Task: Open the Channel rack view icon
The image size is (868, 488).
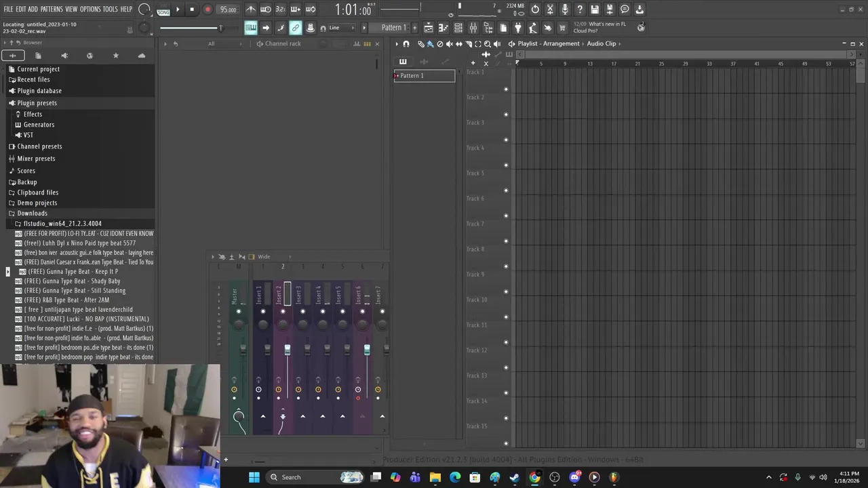Action: [x=458, y=28]
